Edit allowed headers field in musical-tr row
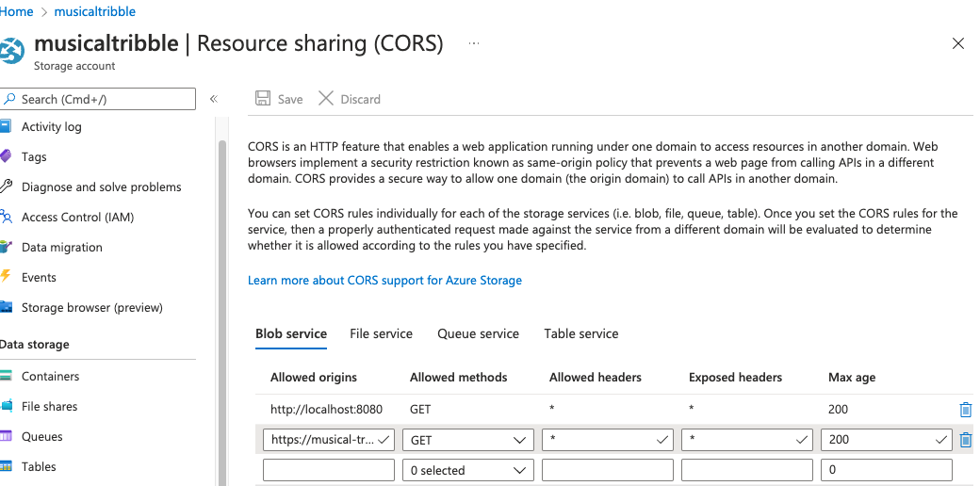The width and height of the screenshot is (980, 486). click(x=608, y=440)
